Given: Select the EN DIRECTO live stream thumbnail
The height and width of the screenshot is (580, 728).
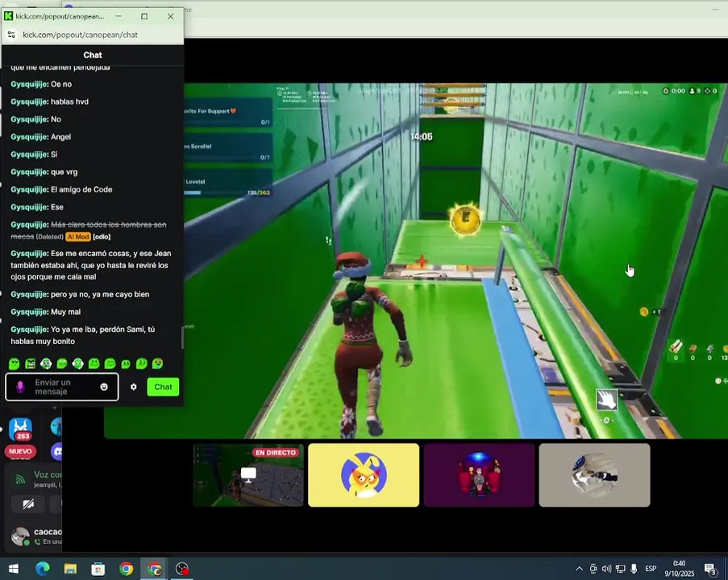Looking at the screenshot, I should tap(248, 475).
